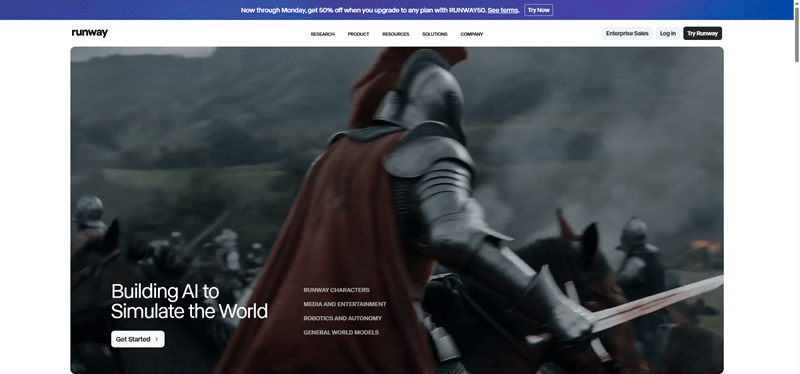This screenshot has width=800, height=374.
Task: Select Runway Characters link
Action: [336, 290]
